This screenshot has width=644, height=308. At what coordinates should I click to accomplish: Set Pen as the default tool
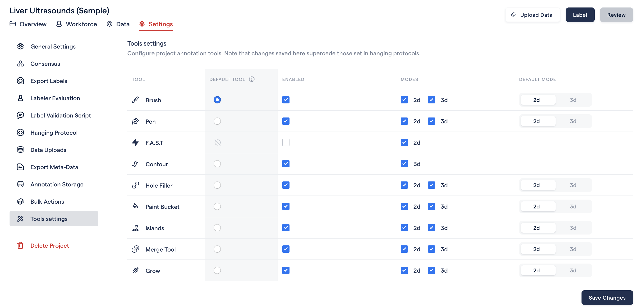click(217, 121)
